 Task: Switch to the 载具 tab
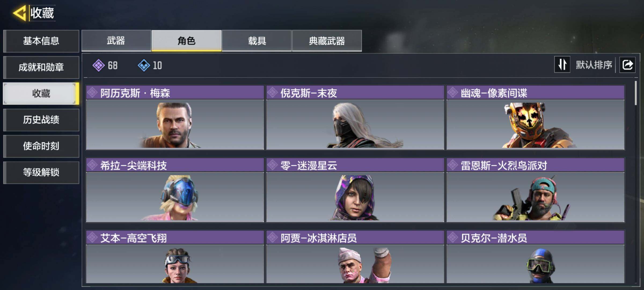tap(257, 41)
